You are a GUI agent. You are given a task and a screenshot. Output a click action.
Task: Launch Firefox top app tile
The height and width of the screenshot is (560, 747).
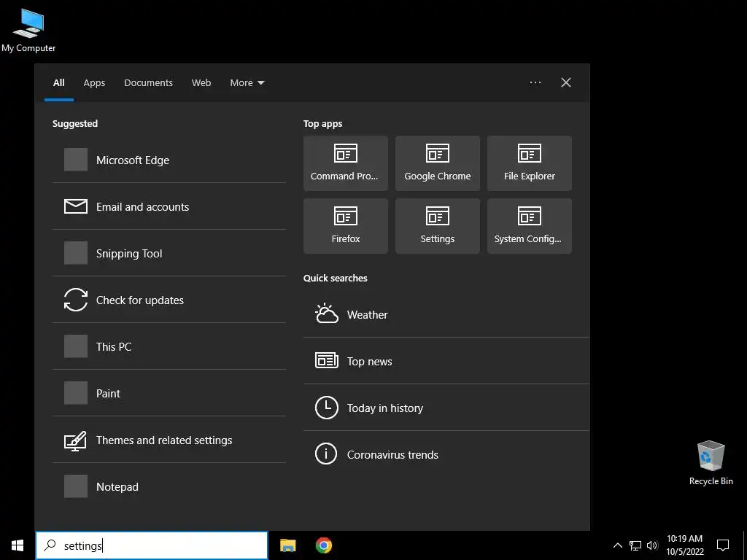coord(345,226)
